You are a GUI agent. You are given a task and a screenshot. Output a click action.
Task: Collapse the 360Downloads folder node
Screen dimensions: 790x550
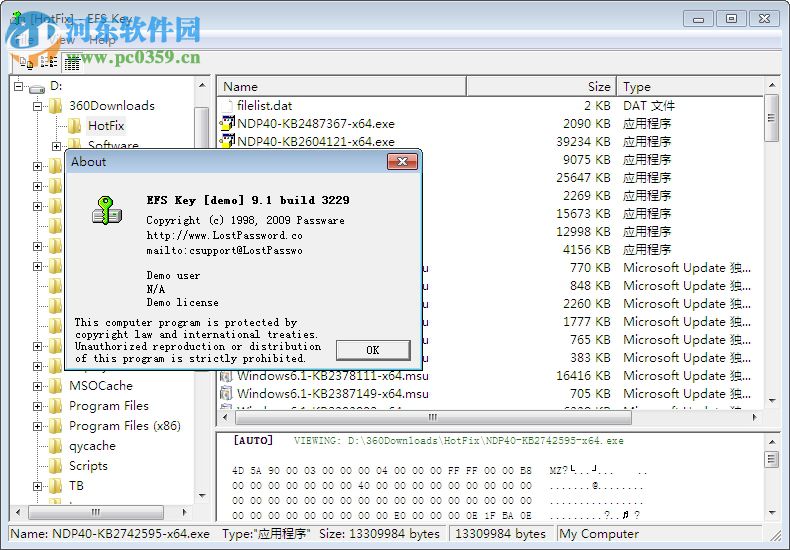coord(37,106)
